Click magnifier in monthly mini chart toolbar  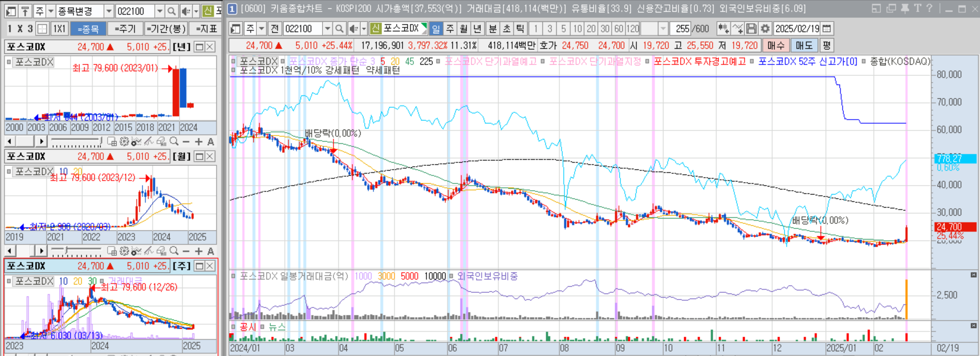pos(174,251)
